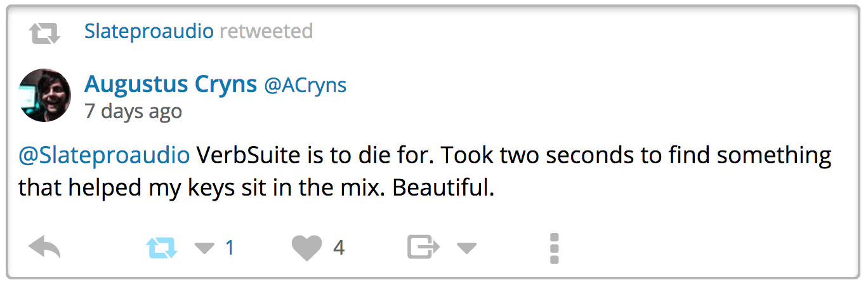Click the share box-arrow icon
Screen dimensions: 868x287
click(423, 248)
